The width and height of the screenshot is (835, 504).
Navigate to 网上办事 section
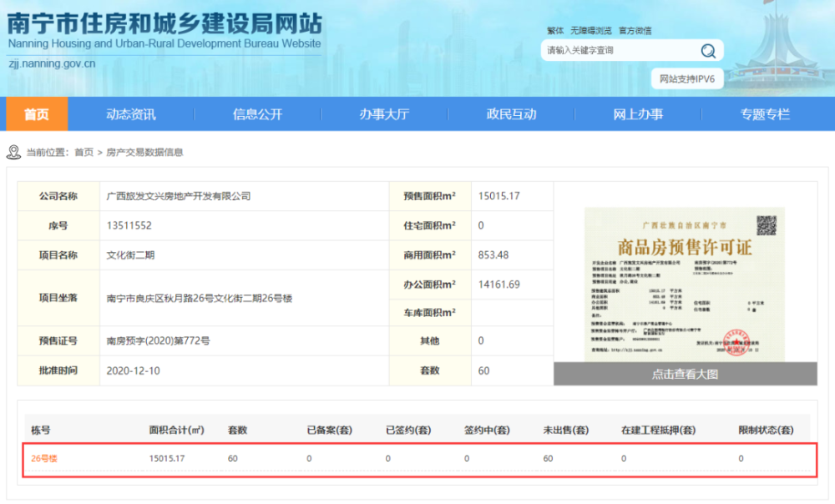pyautogui.click(x=638, y=114)
